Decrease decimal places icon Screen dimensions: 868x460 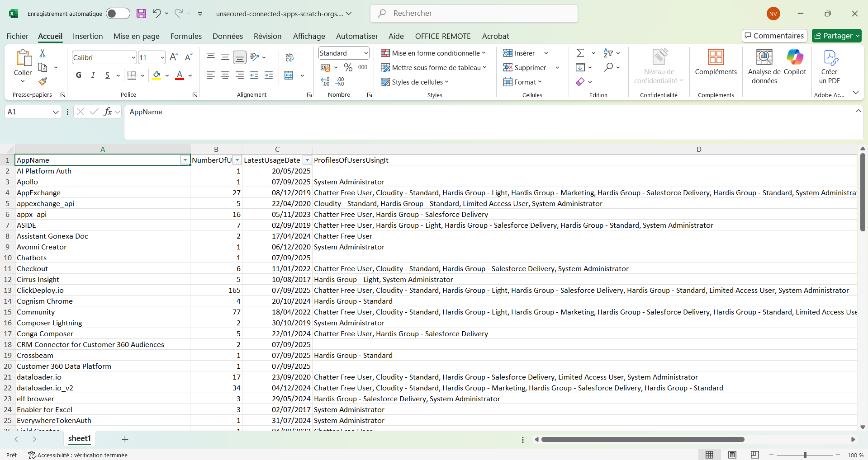click(x=340, y=81)
